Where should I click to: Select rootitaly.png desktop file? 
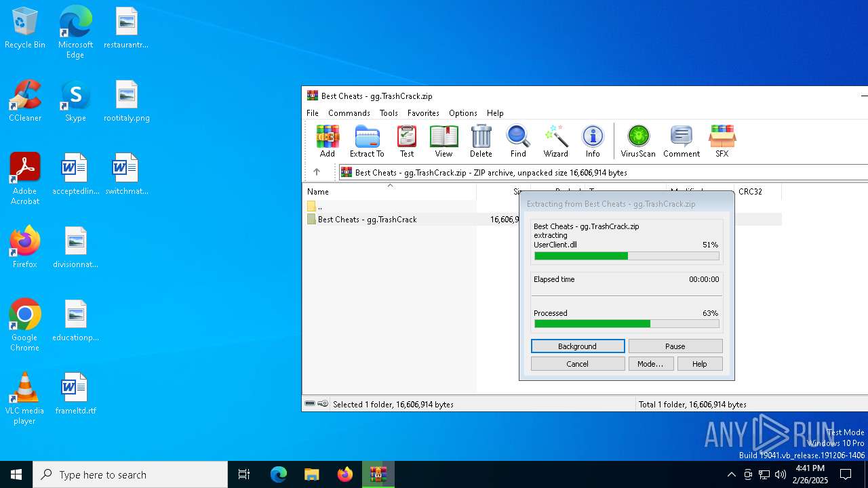127,102
